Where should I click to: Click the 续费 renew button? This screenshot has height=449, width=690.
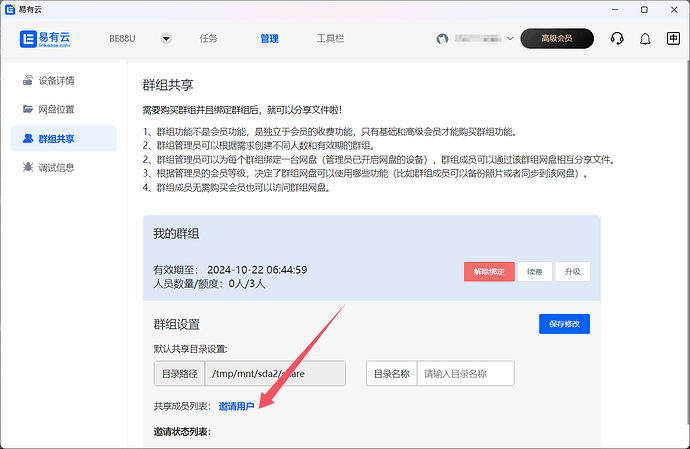click(x=534, y=271)
